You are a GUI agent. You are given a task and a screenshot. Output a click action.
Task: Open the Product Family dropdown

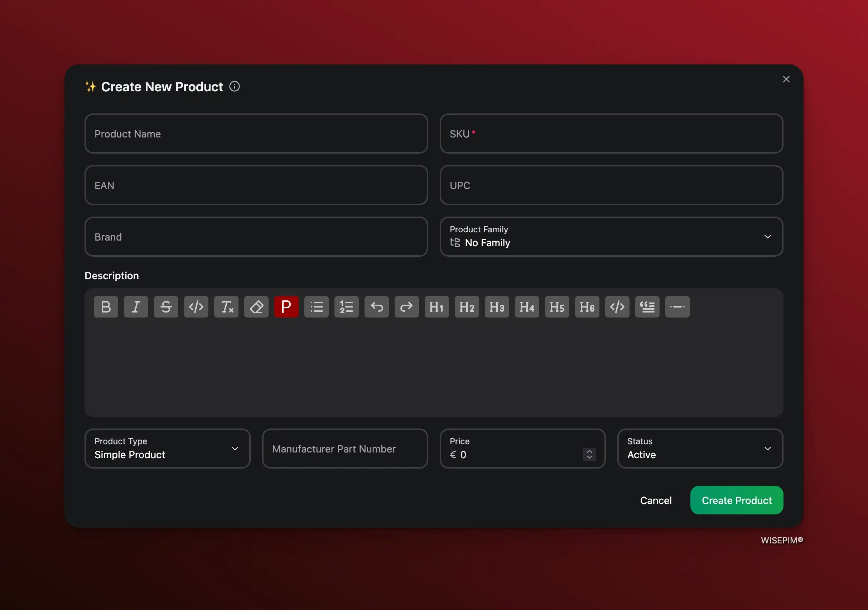click(767, 237)
